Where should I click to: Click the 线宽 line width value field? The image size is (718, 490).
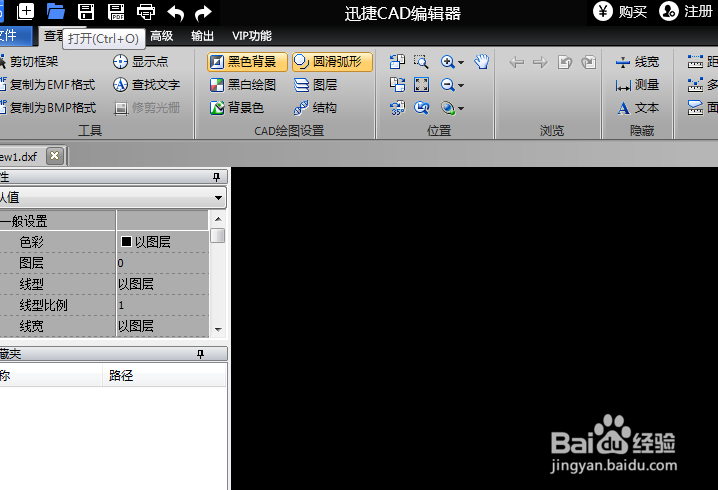point(163,326)
